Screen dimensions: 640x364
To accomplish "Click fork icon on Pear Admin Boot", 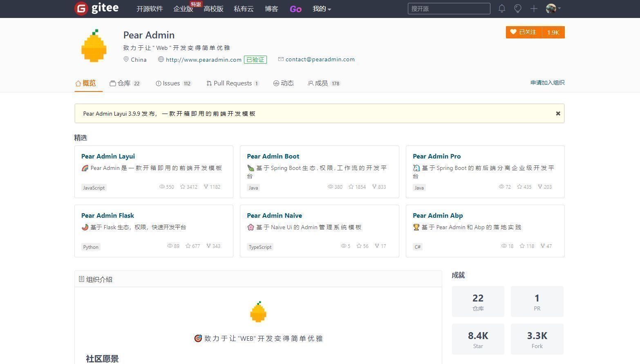I will pos(374,187).
